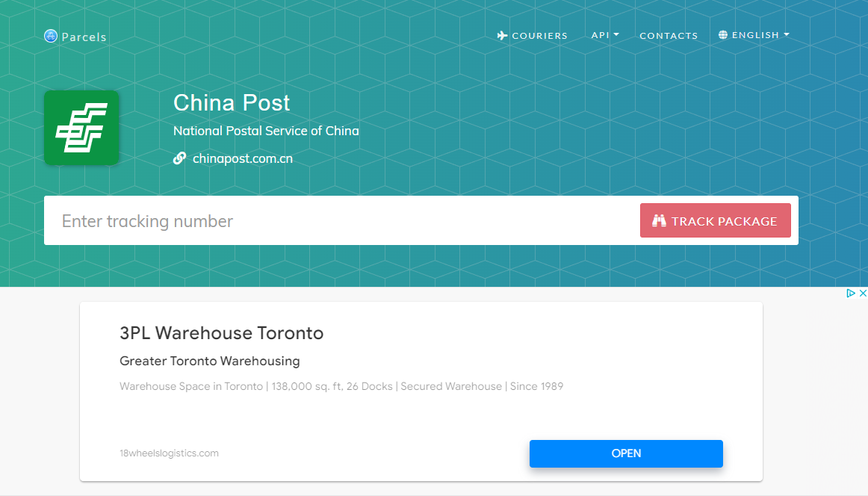The height and width of the screenshot is (496, 868).
Task: Expand the API dropdown menu
Action: (604, 35)
